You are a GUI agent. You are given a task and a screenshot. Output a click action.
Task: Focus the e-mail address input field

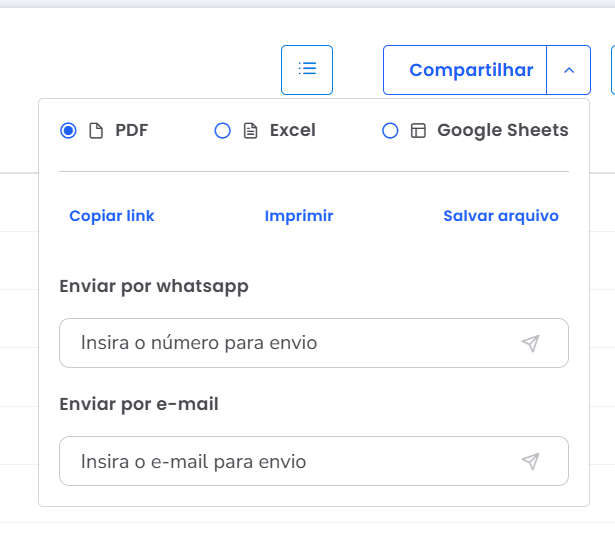290,462
